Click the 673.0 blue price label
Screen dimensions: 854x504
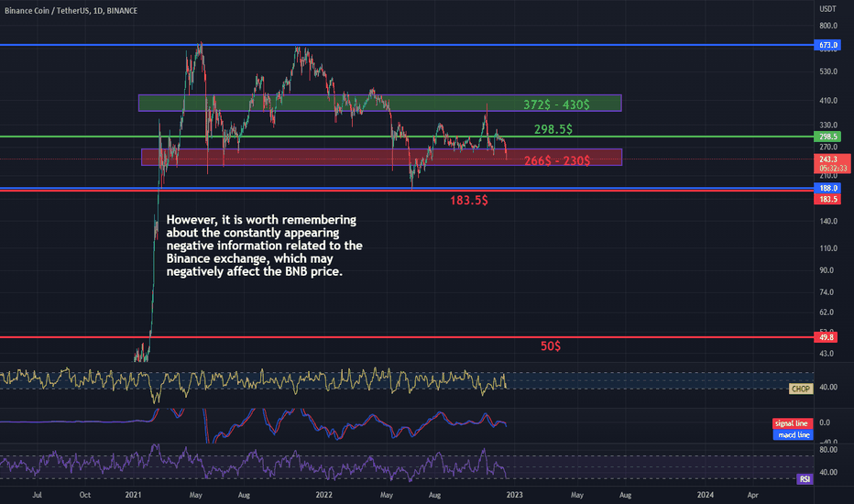[x=827, y=45]
